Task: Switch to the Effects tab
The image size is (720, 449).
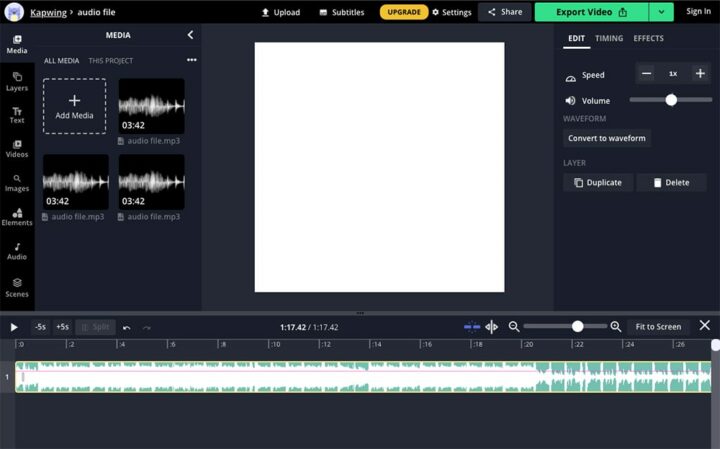Action: tap(648, 39)
